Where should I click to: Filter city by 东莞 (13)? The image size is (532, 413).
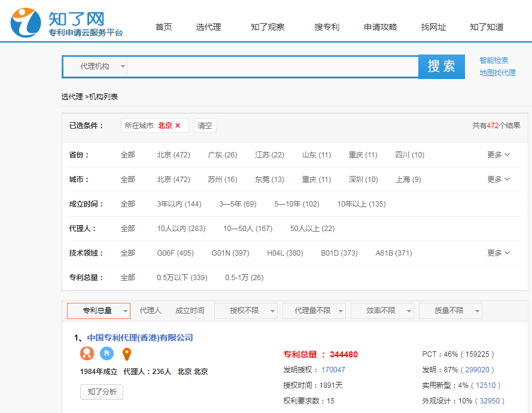coord(269,179)
